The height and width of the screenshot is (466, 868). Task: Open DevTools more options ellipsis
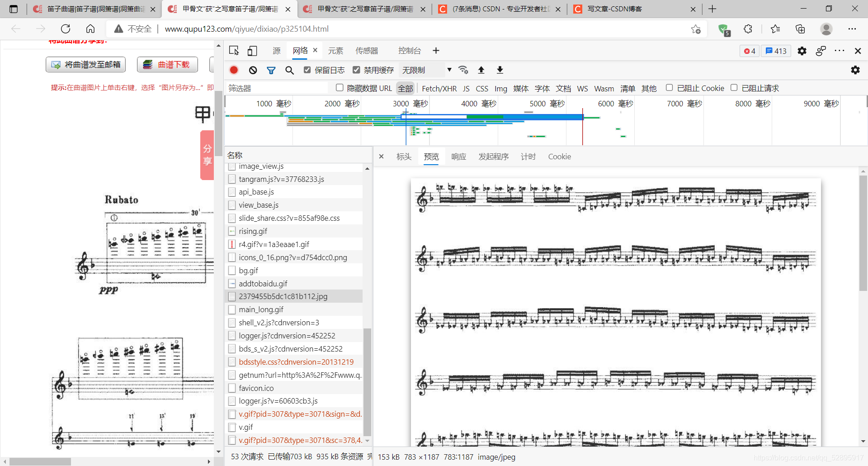tap(840, 51)
